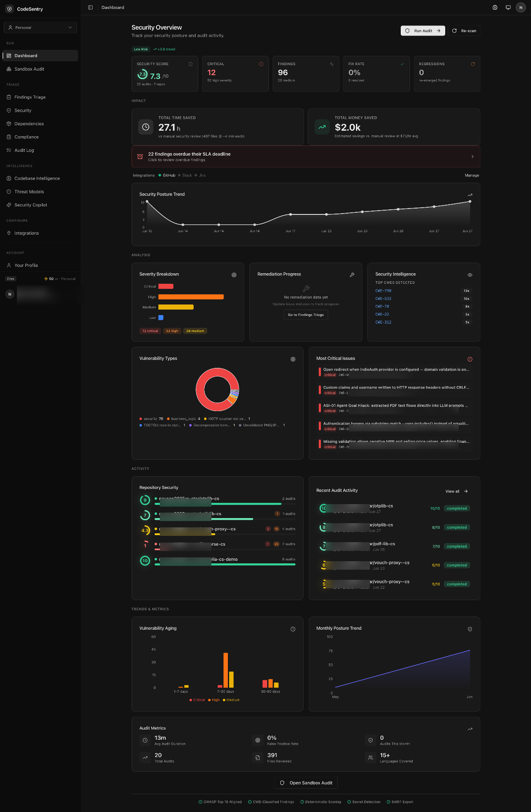Open the CWE-312 link
The height and width of the screenshot is (812, 531).
[383, 322]
